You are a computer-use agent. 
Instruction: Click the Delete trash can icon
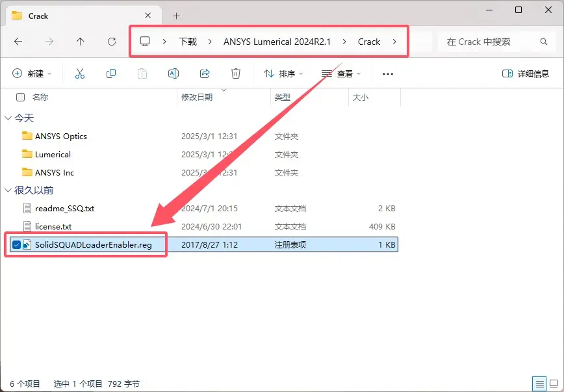click(x=236, y=74)
